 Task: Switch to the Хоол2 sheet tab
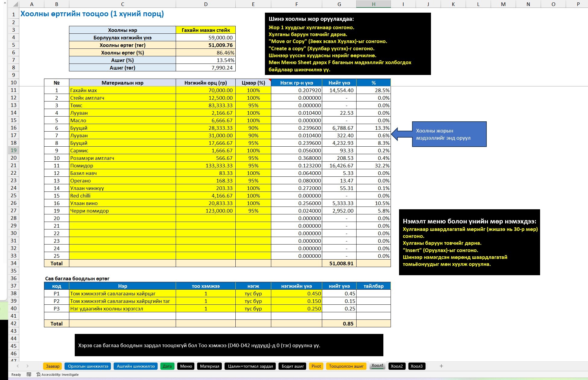point(397,366)
